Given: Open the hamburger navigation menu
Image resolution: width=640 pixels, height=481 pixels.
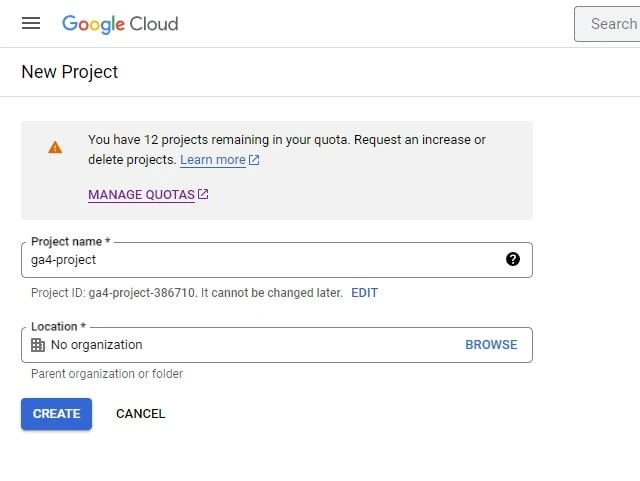Looking at the screenshot, I should (31, 23).
